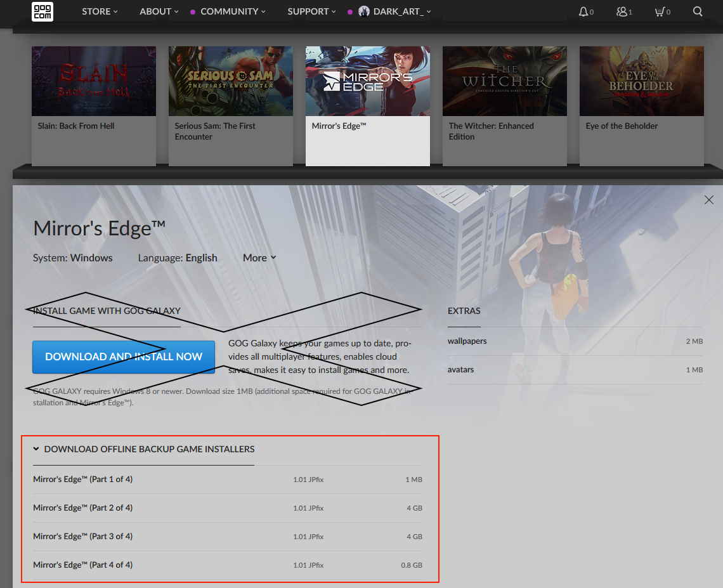This screenshot has height=588, width=723.
Task: Click the DARK_ART_ user avatar
Action: click(x=364, y=11)
